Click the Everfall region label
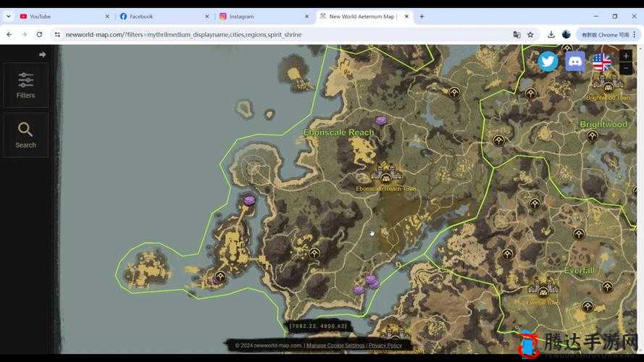Image resolution: width=644 pixels, height=362 pixels. point(580,271)
